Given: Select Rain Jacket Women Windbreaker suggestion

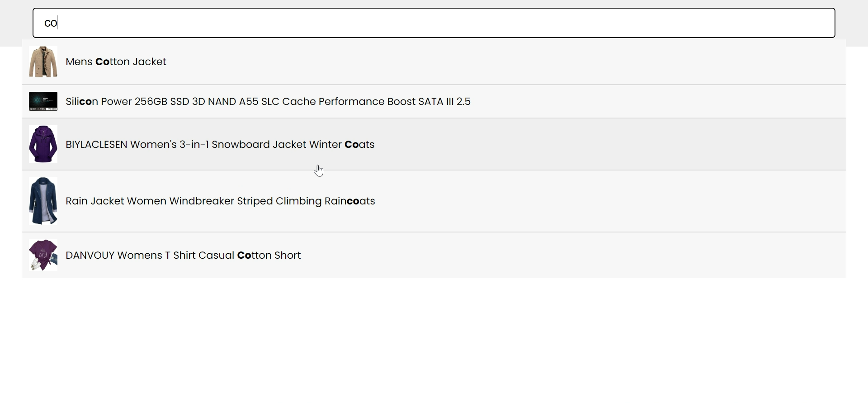Looking at the screenshot, I should coord(434,201).
